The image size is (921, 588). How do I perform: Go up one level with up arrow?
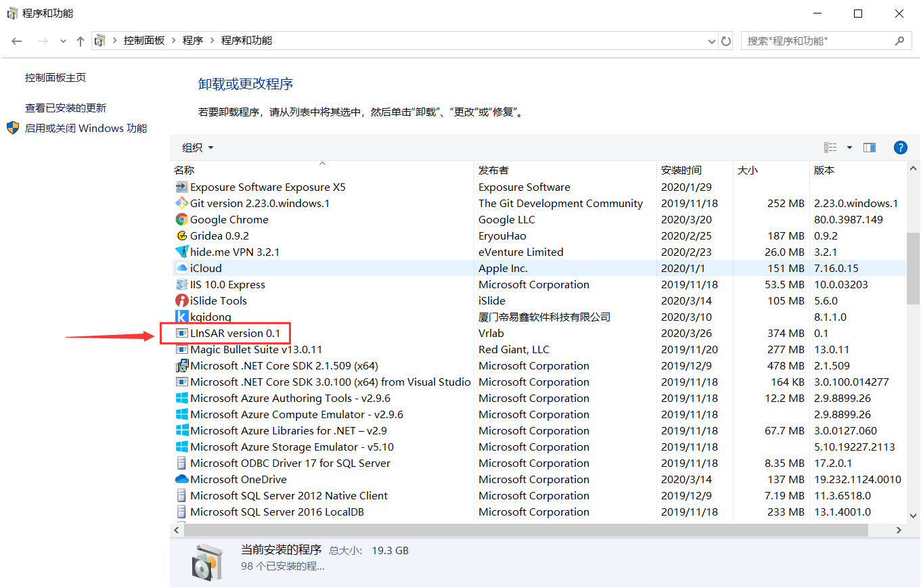[81, 41]
